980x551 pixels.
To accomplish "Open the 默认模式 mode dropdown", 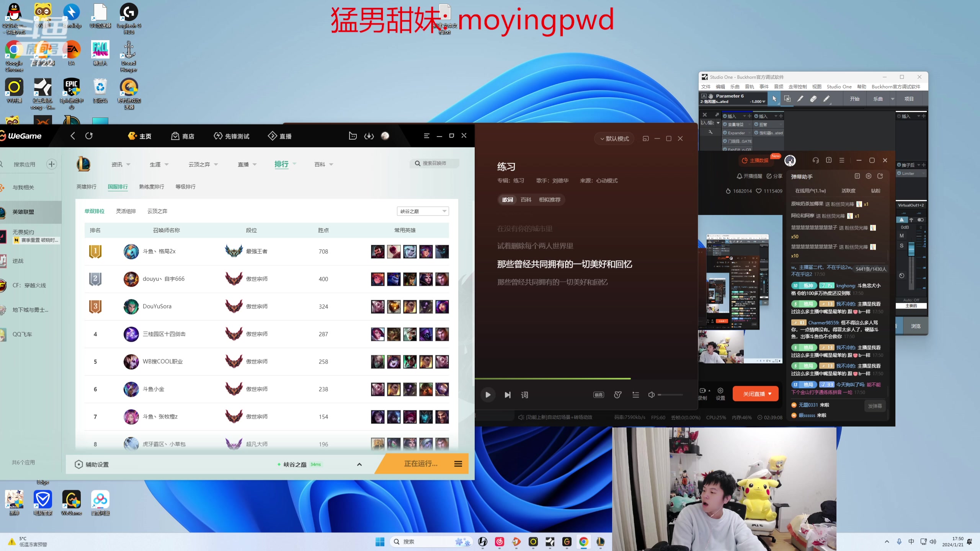I will 614,139.
